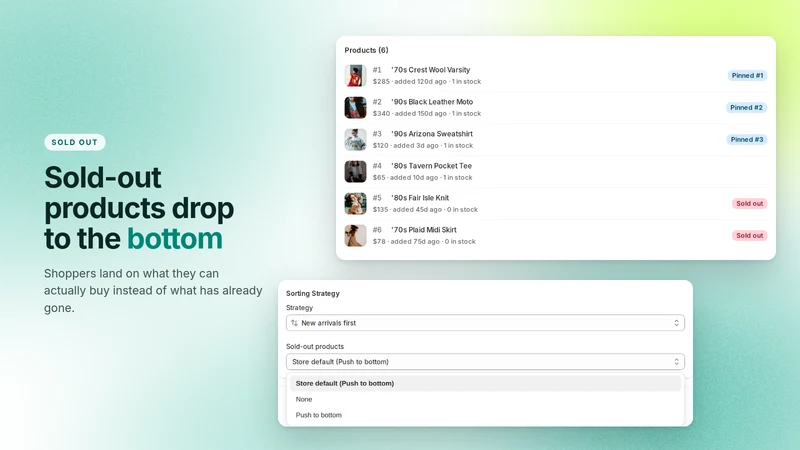This screenshot has width=800, height=450.
Task: Click the 'Products (6)' heading
Action: pos(366,50)
